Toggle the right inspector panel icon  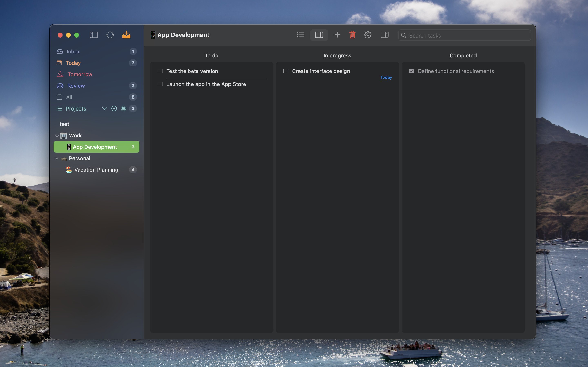pos(384,35)
